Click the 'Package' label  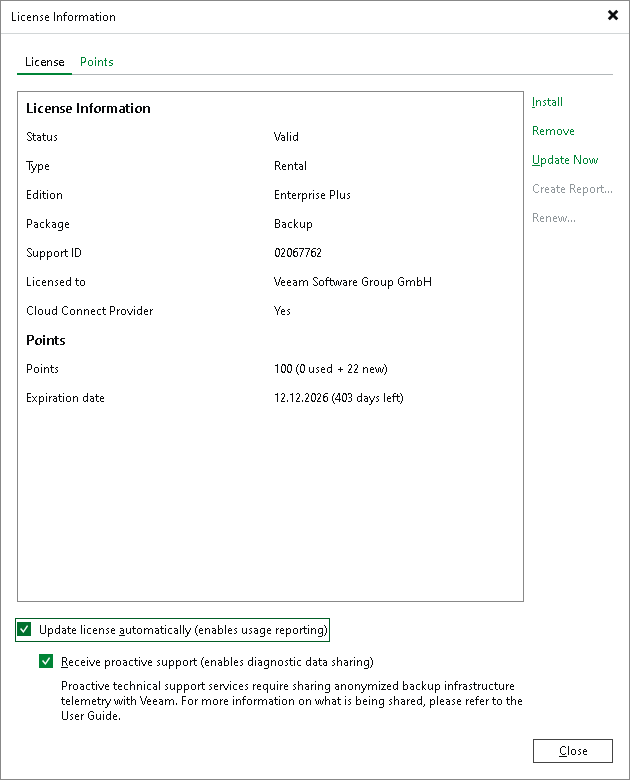tap(48, 224)
